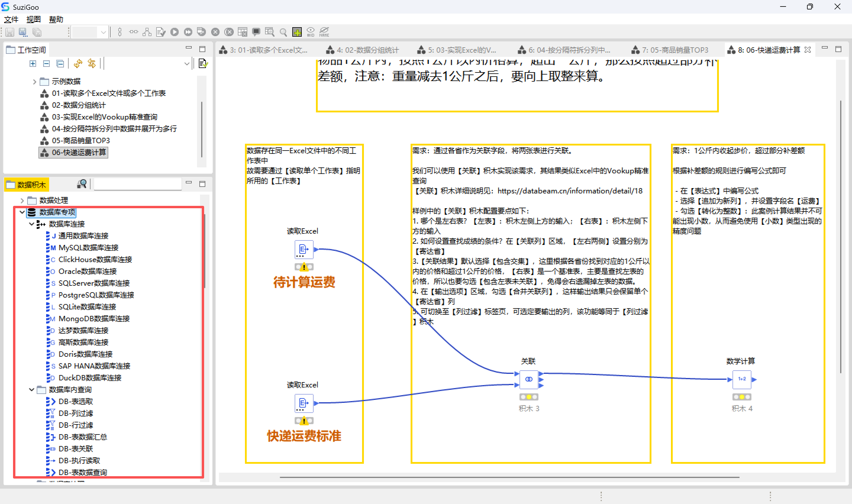Minimize the workflow editor area
This screenshot has height=504, width=852.
point(825,48)
